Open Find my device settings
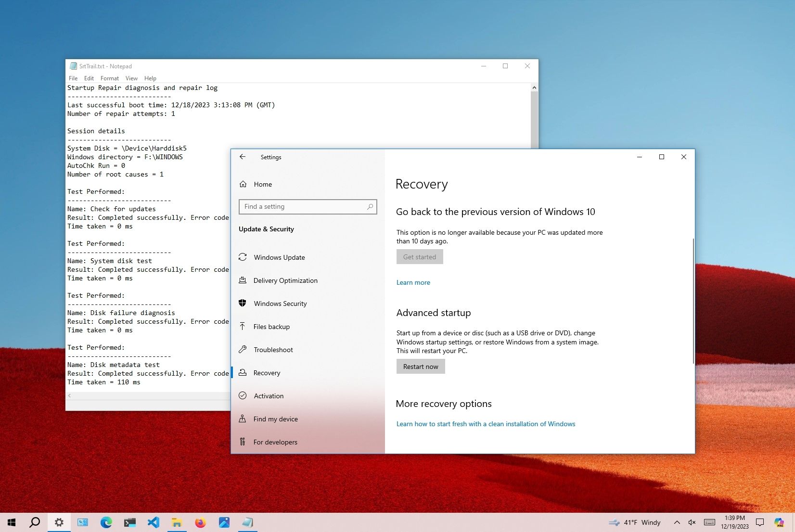795x532 pixels. click(275, 419)
